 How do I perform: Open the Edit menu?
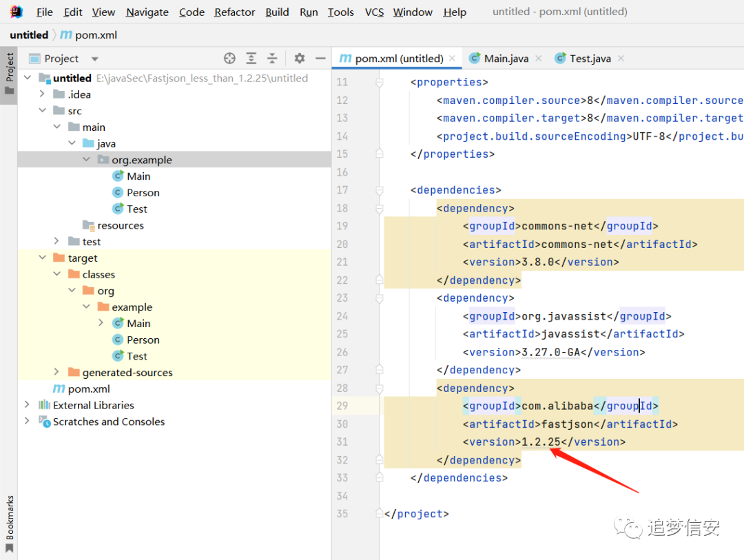[x=72, y=12]
